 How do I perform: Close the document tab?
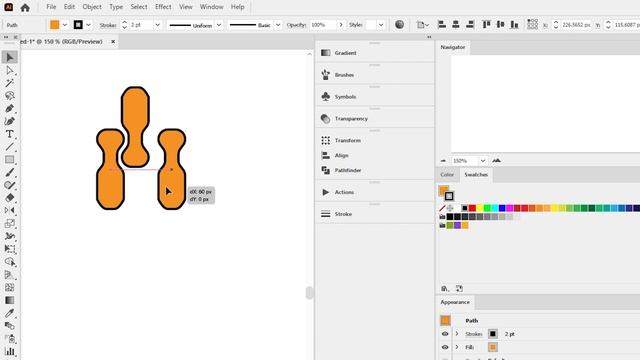[113, 42]
